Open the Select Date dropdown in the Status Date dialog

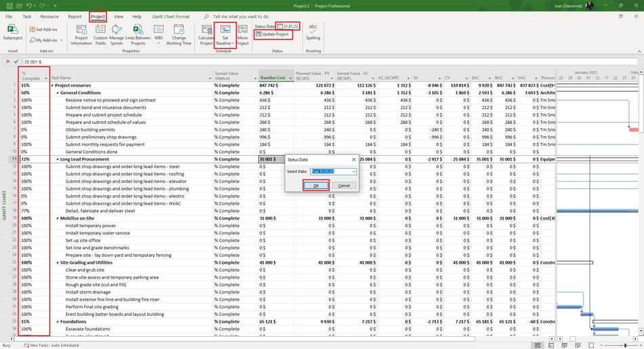[353, 171]
